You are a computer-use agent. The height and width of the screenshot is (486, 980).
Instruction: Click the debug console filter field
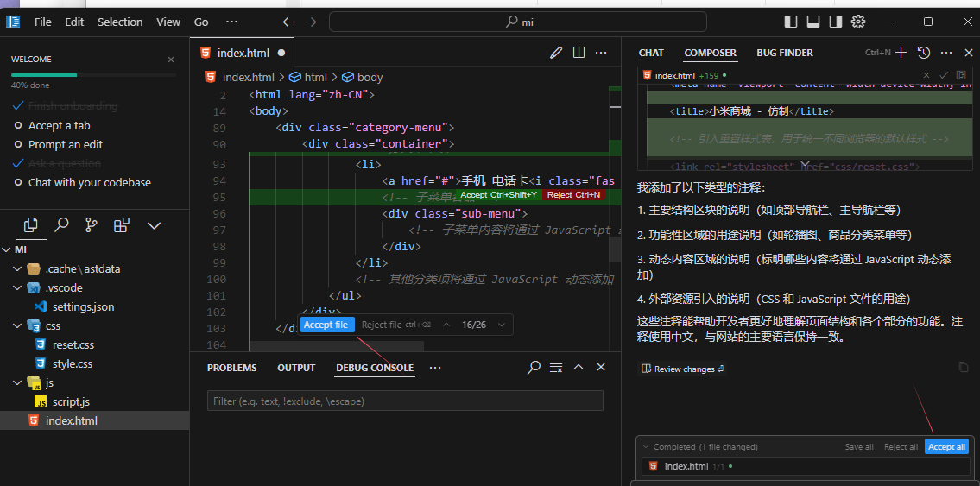coord(405,401)
